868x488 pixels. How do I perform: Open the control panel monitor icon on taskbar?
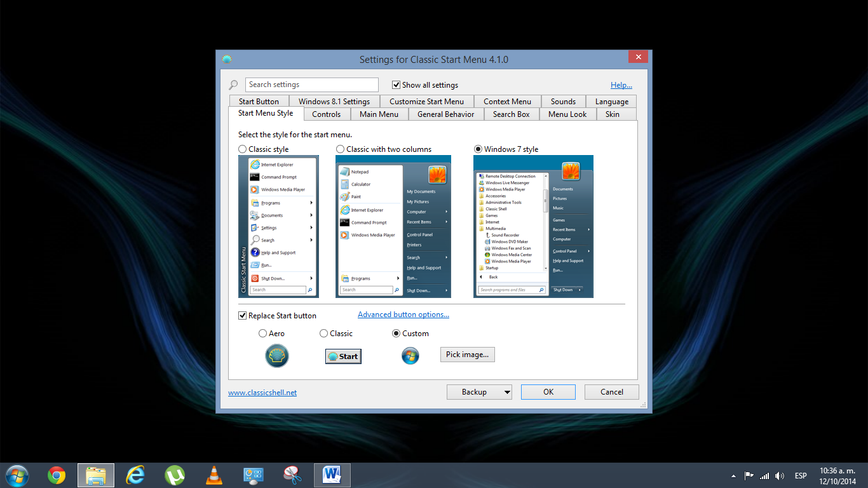(x=254, y=475)
